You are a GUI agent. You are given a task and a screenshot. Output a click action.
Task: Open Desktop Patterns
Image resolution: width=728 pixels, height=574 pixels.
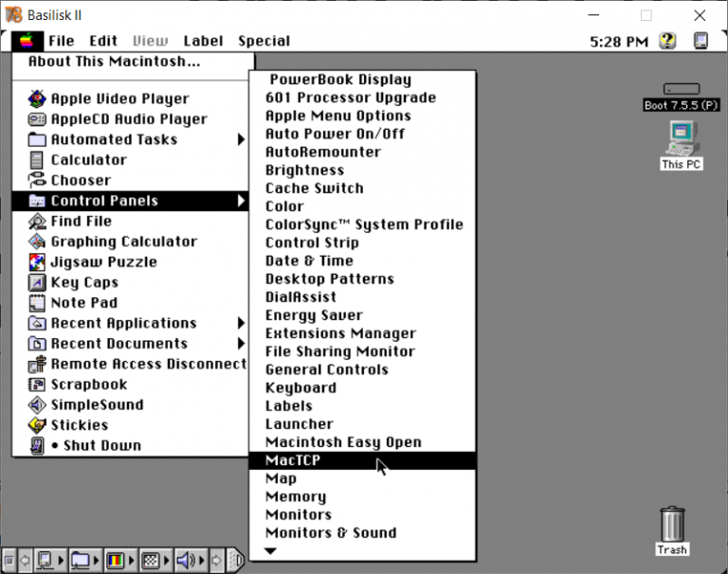click(362, 278)
